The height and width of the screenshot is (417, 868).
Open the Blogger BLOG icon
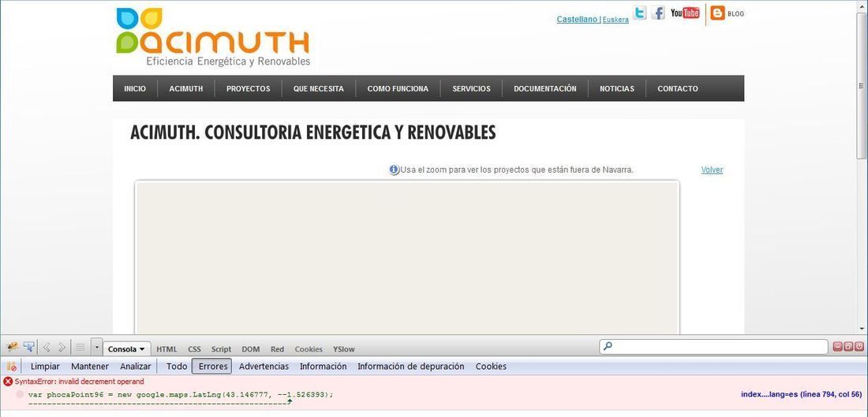click(x=728, y=13)
